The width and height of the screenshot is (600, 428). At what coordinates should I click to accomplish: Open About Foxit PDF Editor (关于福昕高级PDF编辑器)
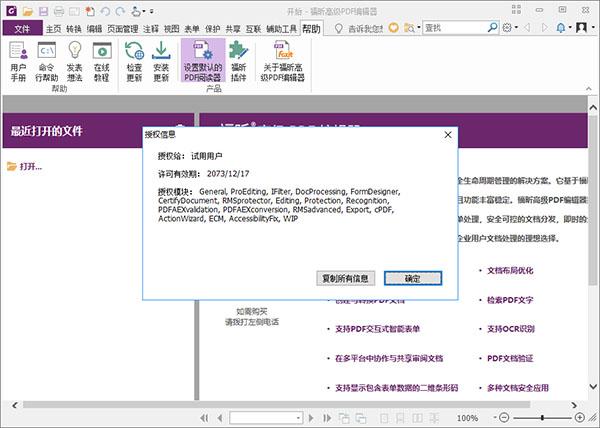(x=283, y=62)
